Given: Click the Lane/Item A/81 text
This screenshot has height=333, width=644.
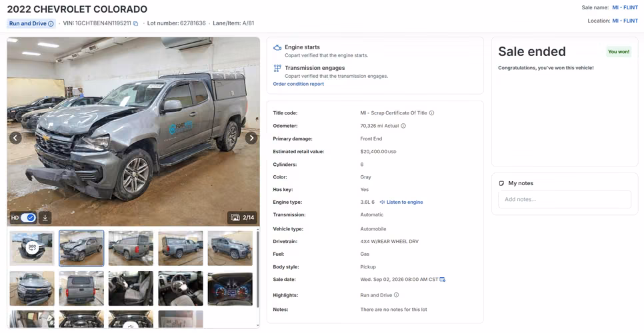Looking at the screenshot, I should (233, 23).
